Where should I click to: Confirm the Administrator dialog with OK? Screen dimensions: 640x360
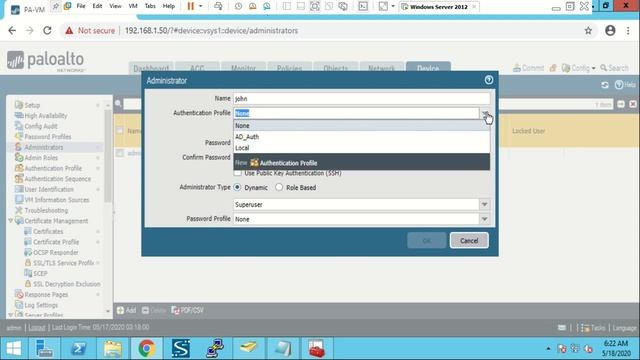(427, 240)
